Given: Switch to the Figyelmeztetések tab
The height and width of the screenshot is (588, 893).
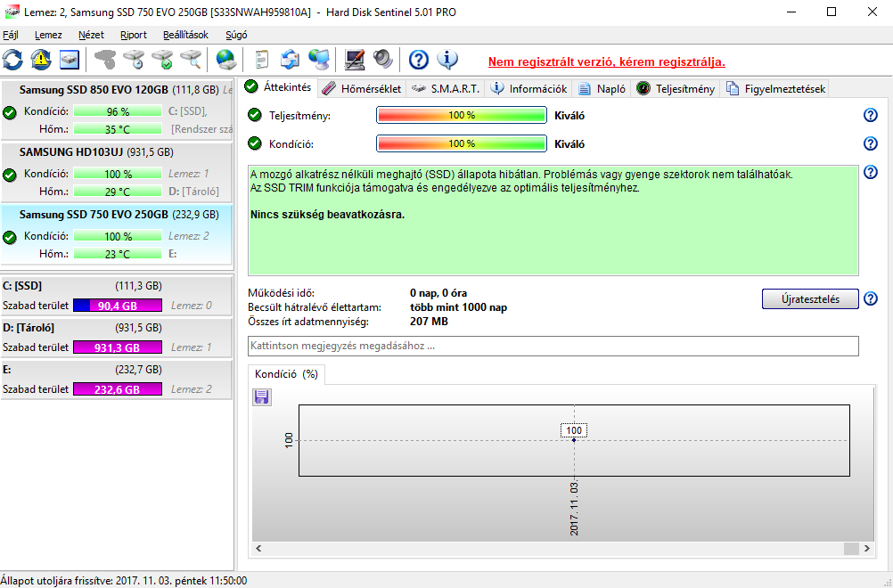Looking at the screenshot, I should click(775, 89).
